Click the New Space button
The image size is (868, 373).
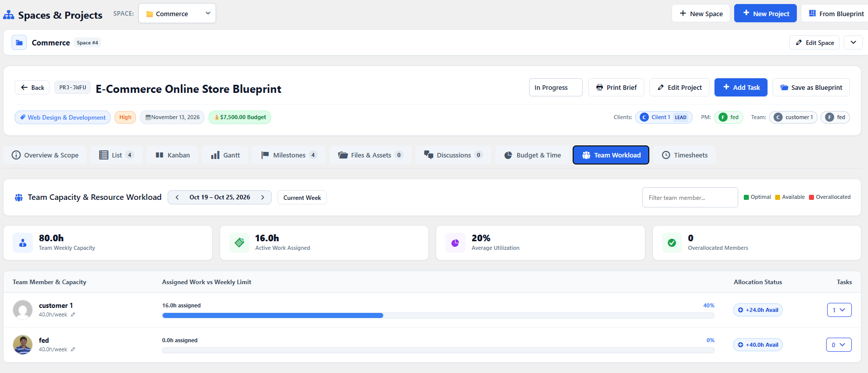(701, 14)
